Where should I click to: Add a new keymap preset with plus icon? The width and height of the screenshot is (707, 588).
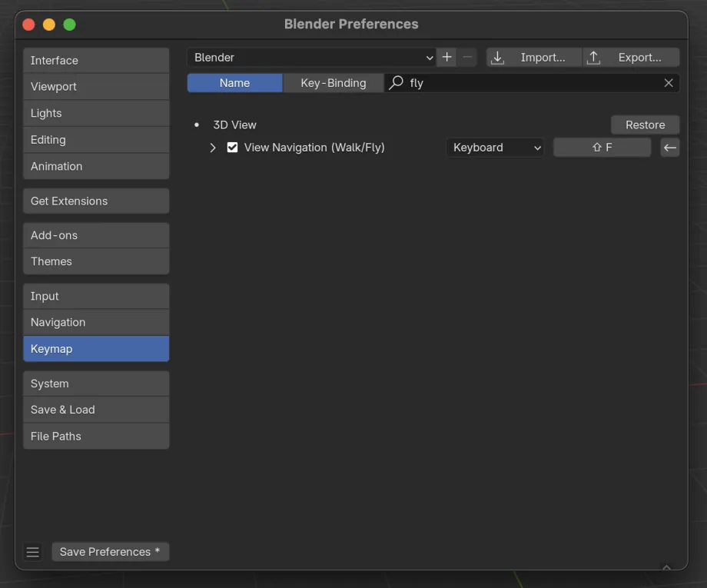[x=446, y=58]
